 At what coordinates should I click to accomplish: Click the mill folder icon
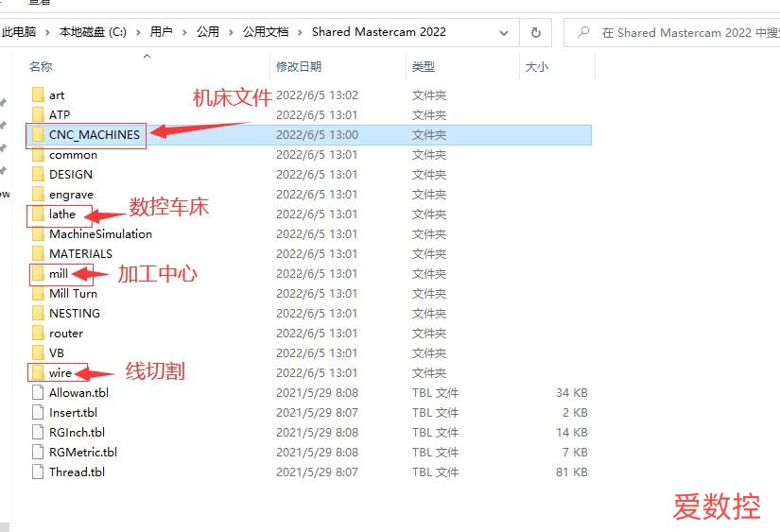[x=38, y=274]
